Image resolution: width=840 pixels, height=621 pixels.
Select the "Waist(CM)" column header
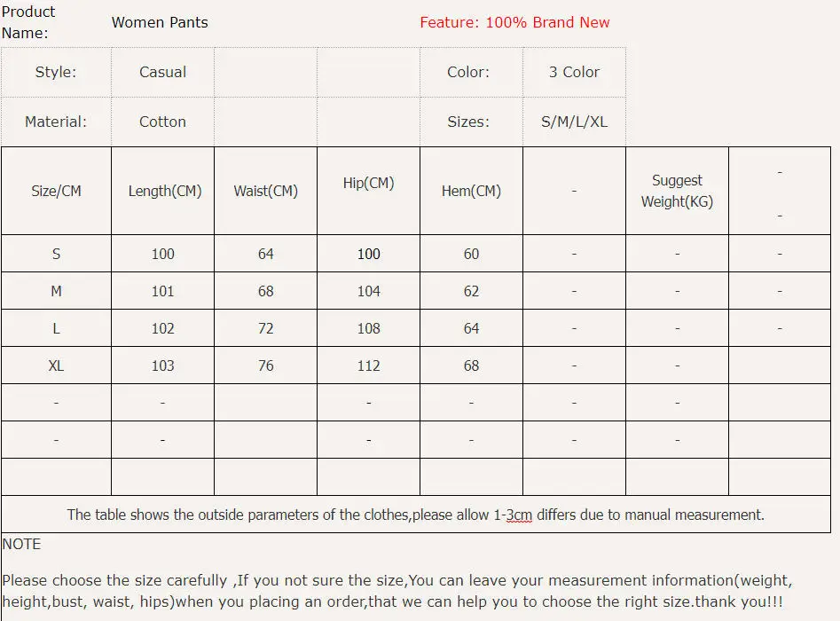pyautogui.click(x=265, y=192)
